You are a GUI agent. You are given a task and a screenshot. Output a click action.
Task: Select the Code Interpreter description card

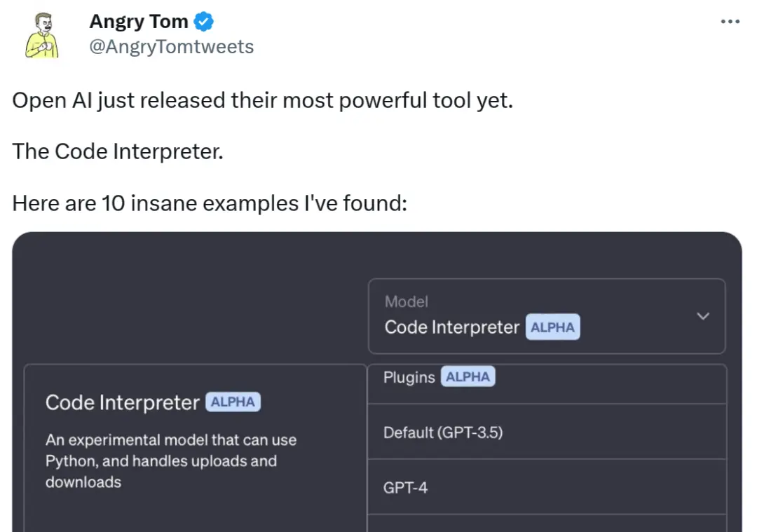click(193, 442)
